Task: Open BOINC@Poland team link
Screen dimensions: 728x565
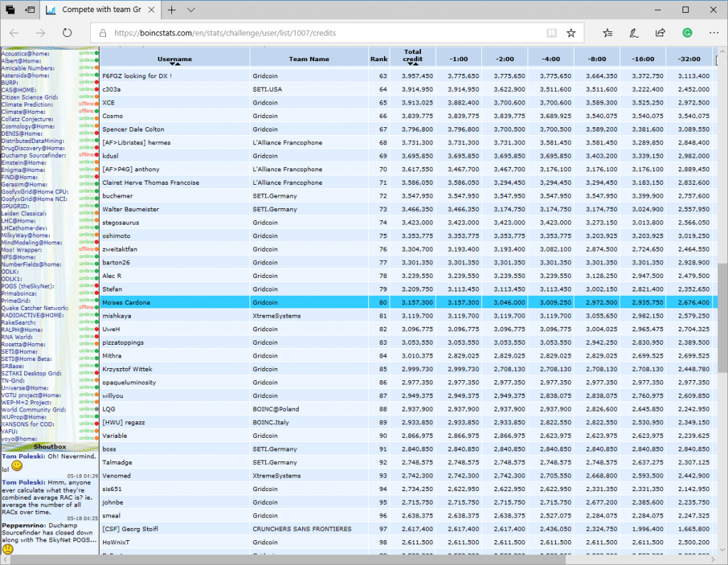Action: tap(276, 409)
